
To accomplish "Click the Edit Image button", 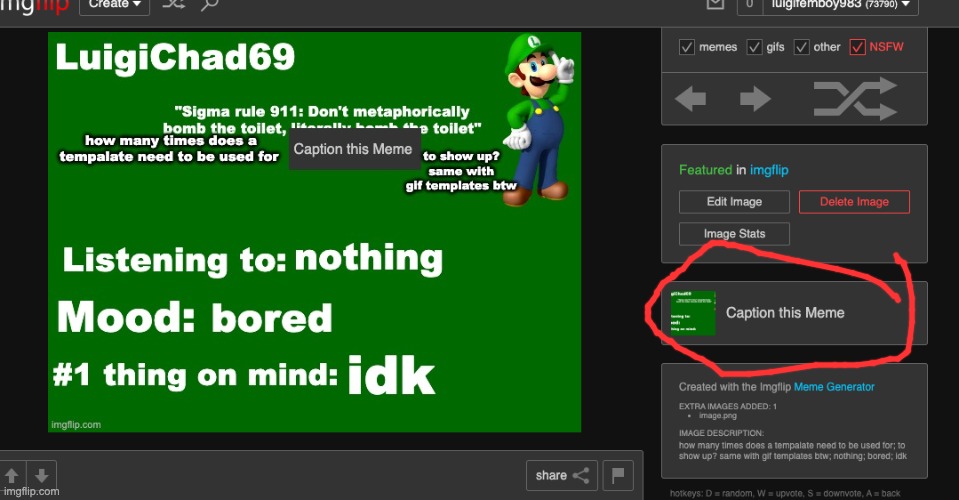I will pos(734,202).
